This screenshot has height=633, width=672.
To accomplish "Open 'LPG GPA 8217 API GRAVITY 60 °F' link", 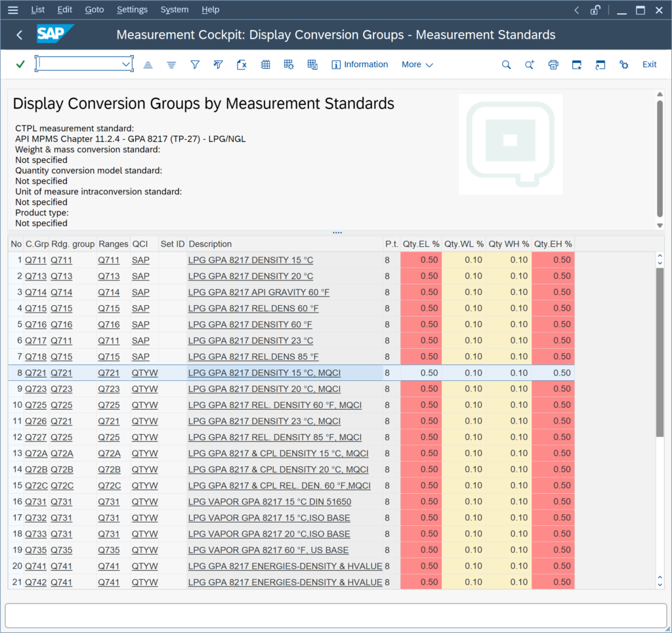I will 259,292.
